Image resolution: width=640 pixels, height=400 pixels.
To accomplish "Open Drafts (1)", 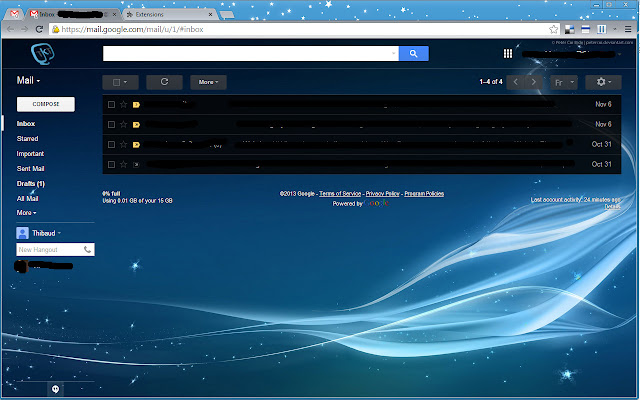I will (x=31, y=184).
